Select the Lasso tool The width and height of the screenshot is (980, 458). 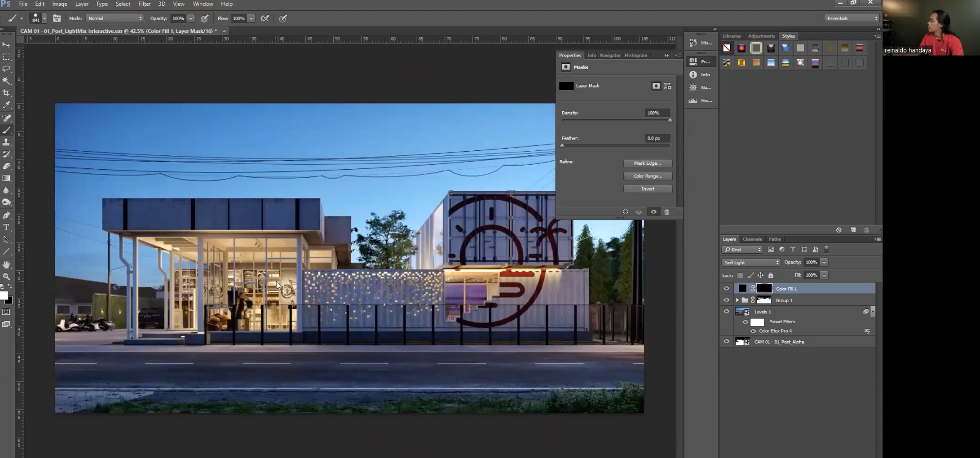(7, 69)
